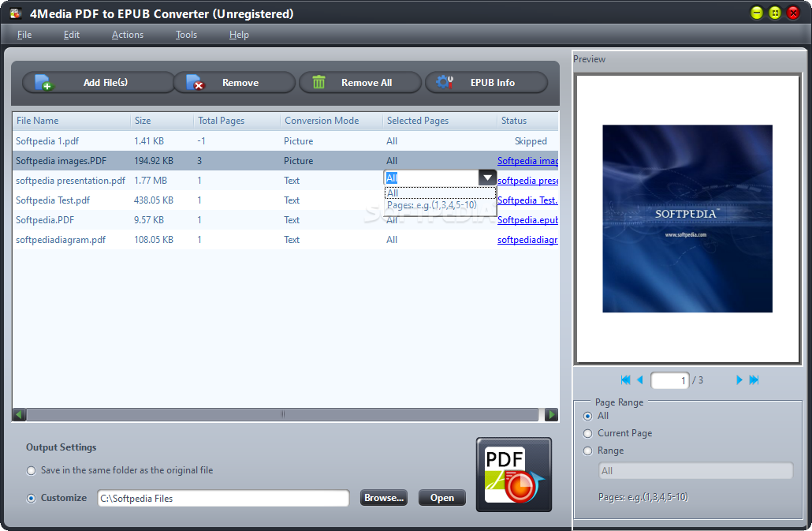The height and width of the screenshot is (531, 812).
Task: Open the File menu
Action: 24,35
